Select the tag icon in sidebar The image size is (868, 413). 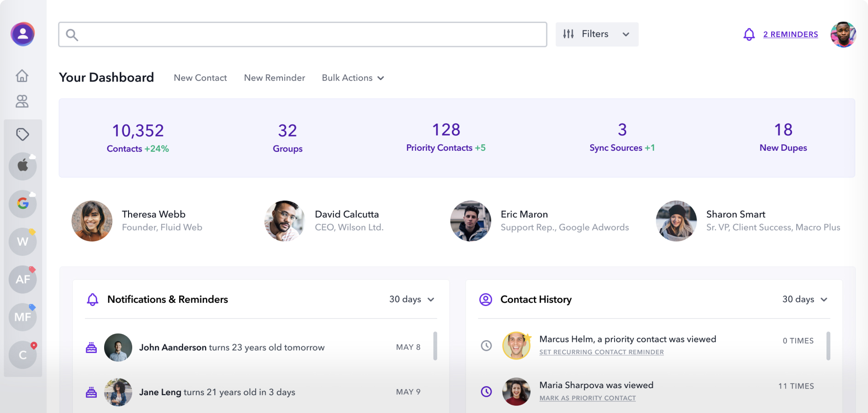click(x=23, y=135)
